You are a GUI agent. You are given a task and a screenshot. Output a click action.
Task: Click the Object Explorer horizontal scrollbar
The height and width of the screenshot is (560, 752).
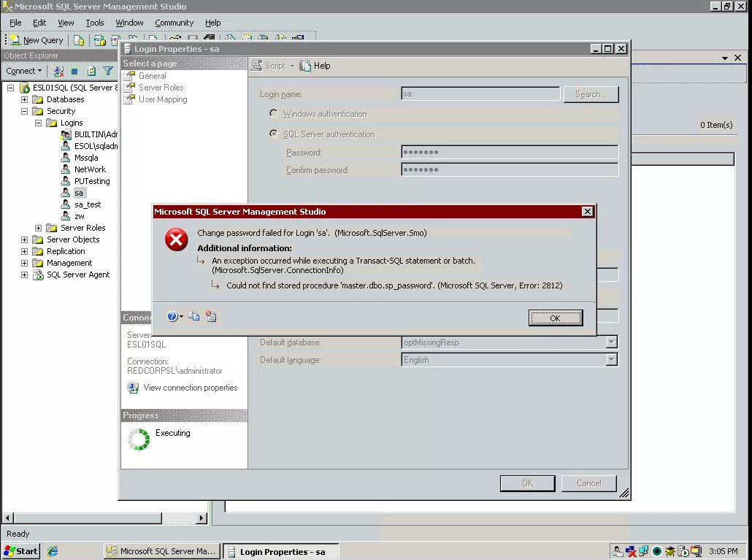(104, 518)
